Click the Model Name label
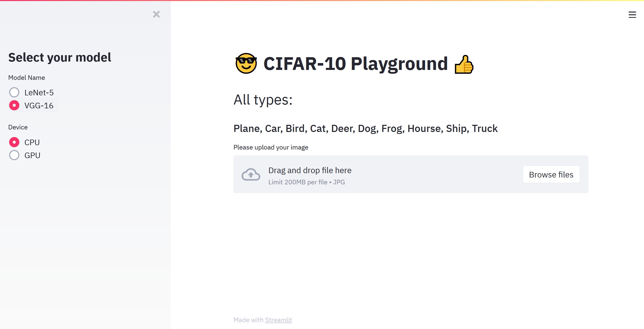This screenshot has height=329, width=644. pos(27,78)
